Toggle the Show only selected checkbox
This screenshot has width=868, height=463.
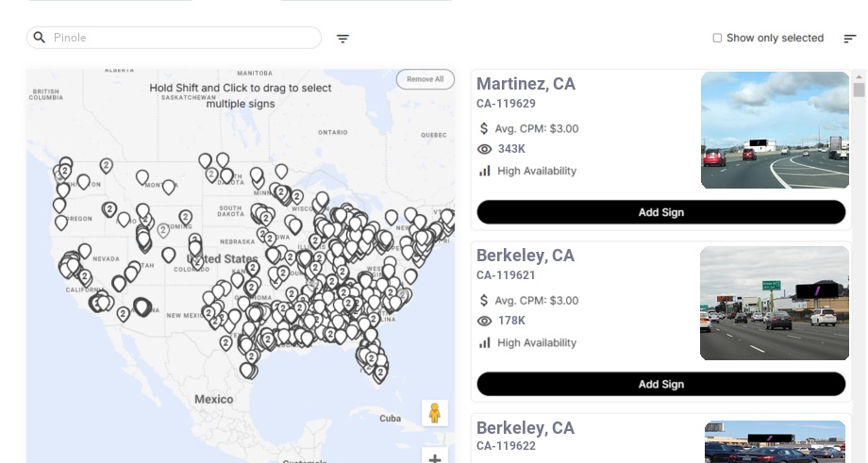pos(717,39)
